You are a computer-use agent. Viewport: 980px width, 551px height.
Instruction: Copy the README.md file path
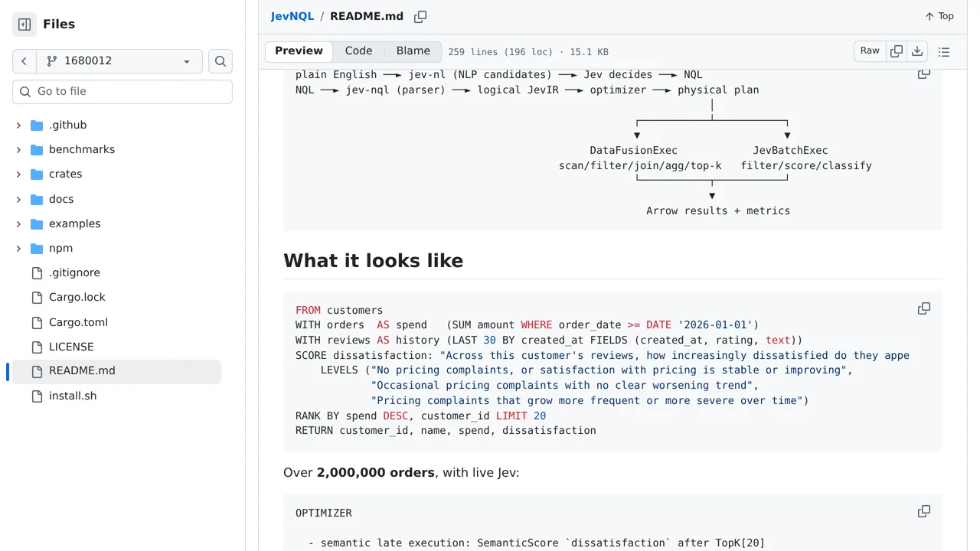pyautogui.click(x=420, y=17)
